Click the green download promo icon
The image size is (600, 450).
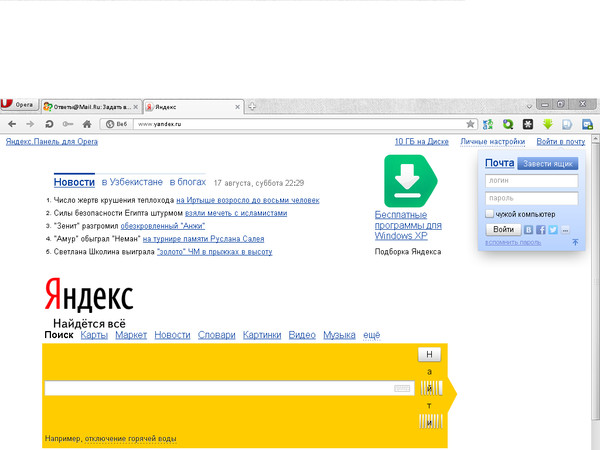[x=410, y=181]
